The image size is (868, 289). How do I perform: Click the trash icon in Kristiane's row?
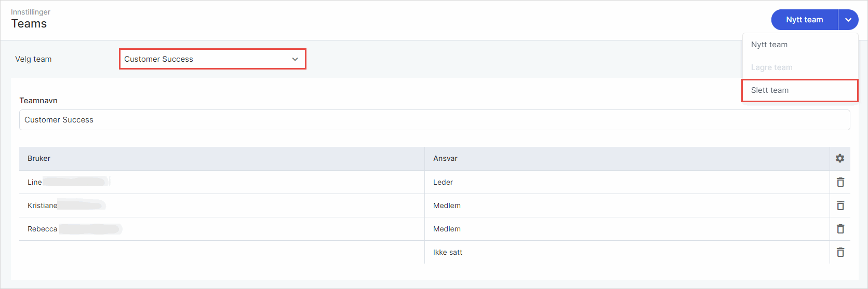[840, 205]
